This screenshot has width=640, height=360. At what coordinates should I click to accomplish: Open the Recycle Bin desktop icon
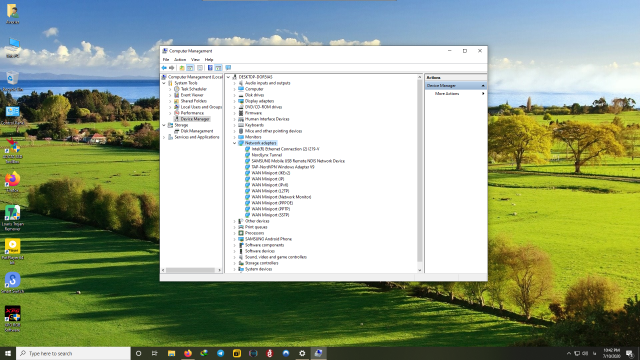pos(12,81)
